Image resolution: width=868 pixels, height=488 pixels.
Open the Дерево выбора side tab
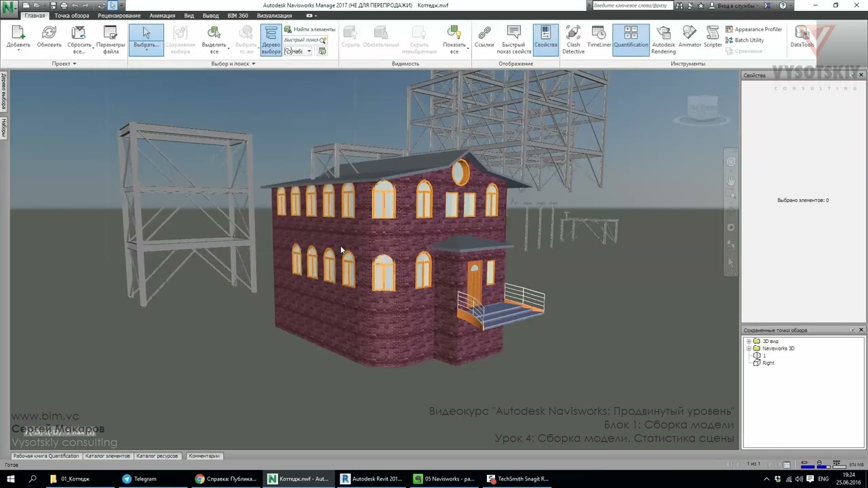pos(3,92)
